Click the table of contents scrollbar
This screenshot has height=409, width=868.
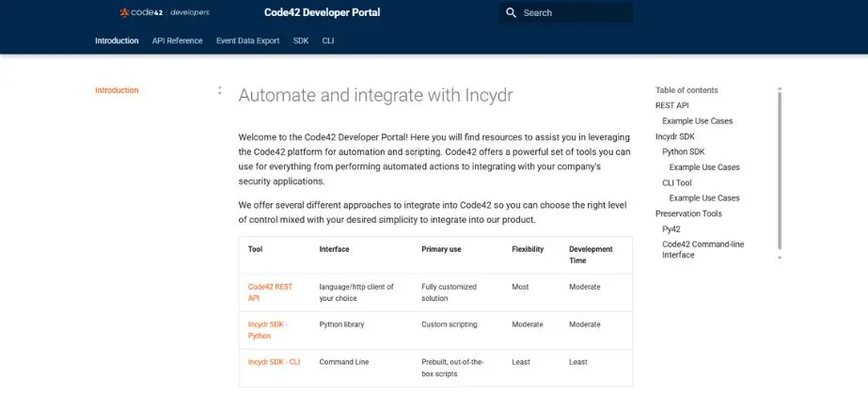click(x=780, y=170)
